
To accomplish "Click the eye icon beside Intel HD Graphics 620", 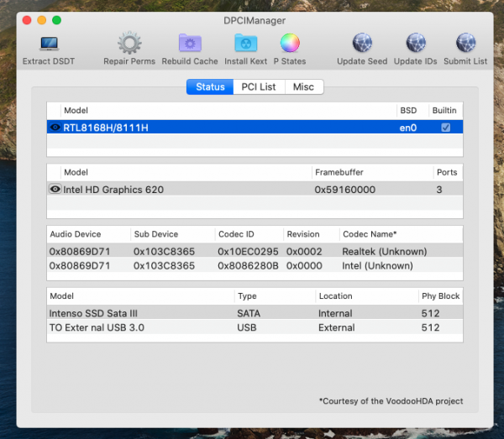I will tap(55, 190).
